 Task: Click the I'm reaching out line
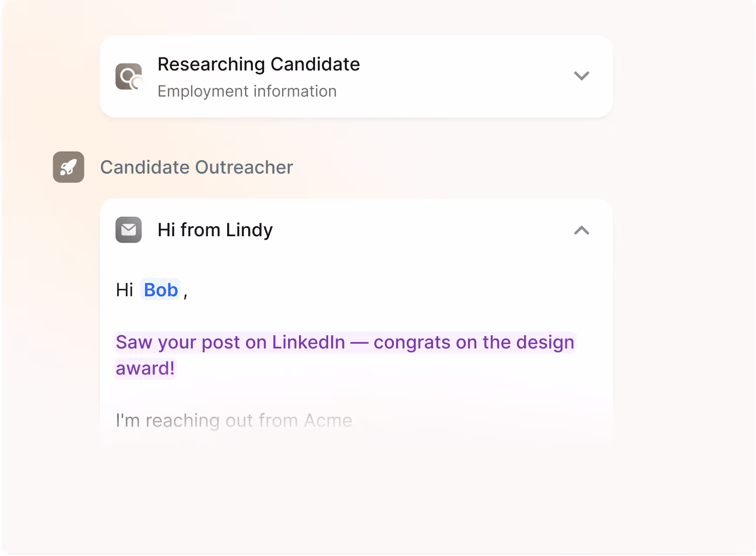[x=234, y=421]
